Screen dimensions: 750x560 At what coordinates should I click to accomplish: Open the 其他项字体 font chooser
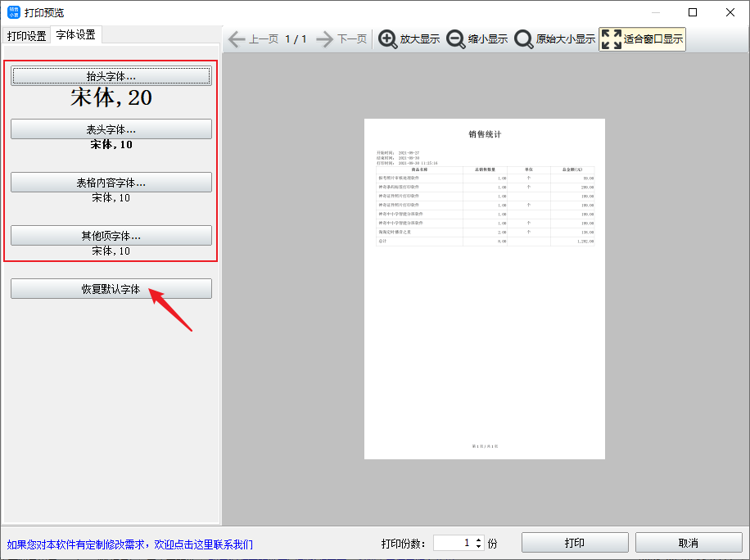[x=111, y=236]
